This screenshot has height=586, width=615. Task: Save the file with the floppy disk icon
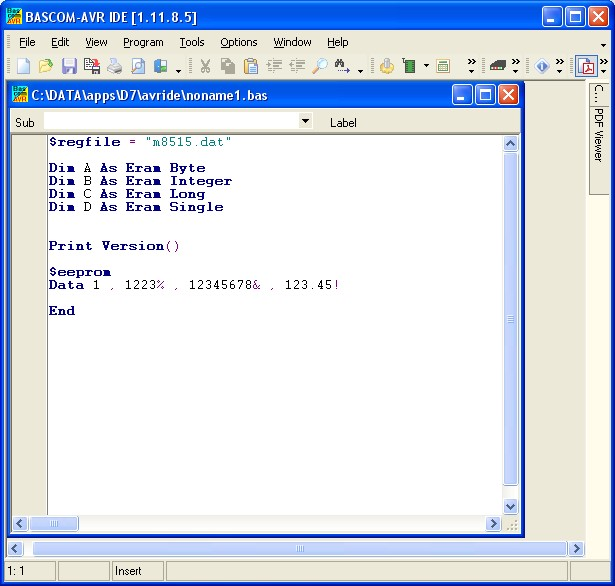click(x=69, y=66)
